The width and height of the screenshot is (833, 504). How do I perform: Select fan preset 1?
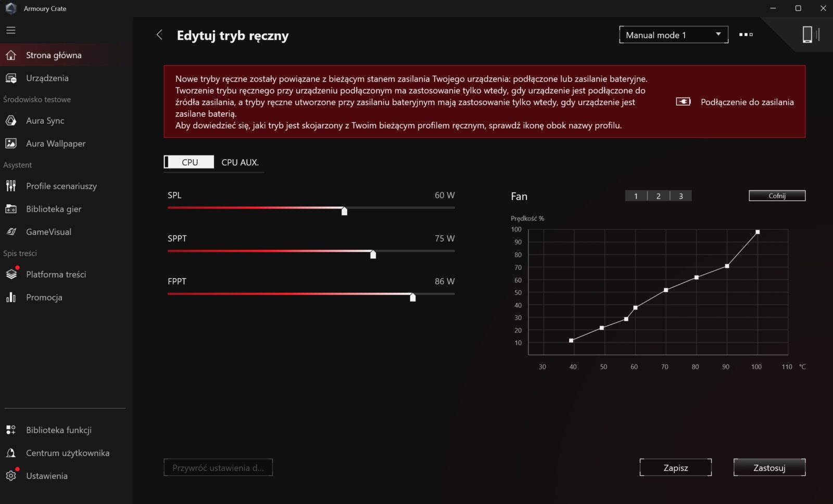pos(636,196)
